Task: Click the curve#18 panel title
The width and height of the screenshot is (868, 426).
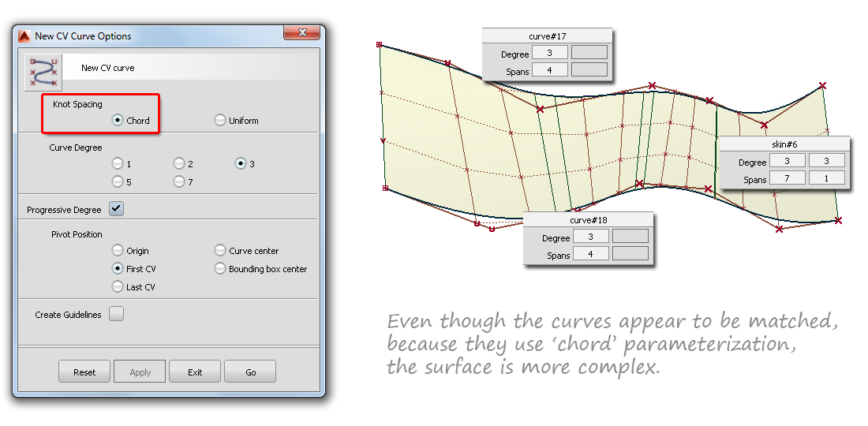Action: (589, 220)
